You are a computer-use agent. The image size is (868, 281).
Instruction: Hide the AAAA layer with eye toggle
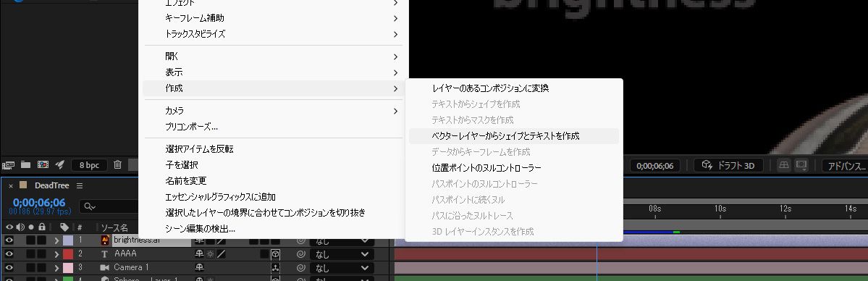pyautogui.click(x=9, y=254)
